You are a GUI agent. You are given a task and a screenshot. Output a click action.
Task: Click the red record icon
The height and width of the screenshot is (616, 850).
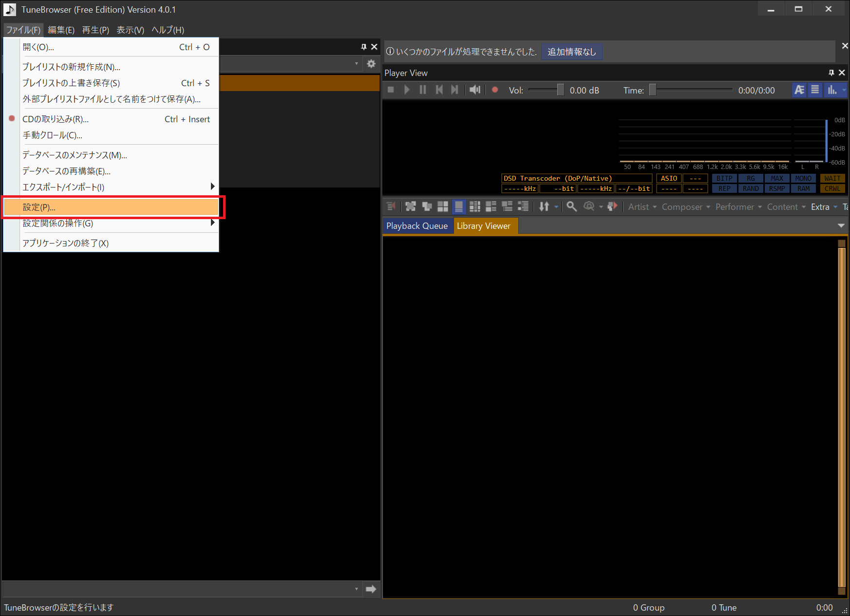pos(495,90)
